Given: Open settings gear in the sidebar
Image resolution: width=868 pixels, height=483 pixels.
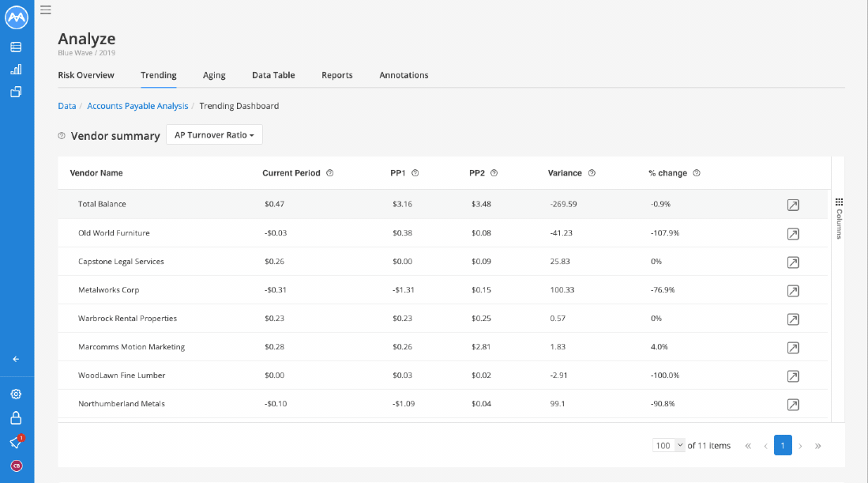Looking at the screenshot, I should [16, 394].
